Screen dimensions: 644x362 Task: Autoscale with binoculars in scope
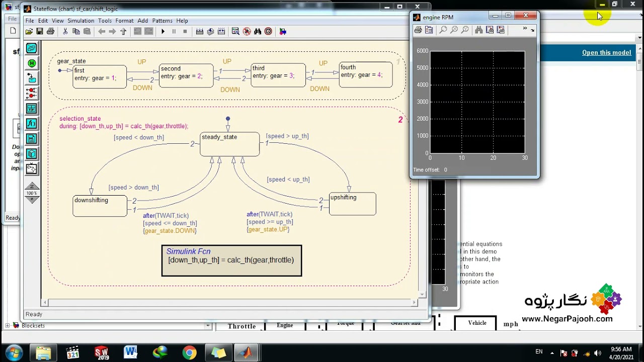(479, 30)
